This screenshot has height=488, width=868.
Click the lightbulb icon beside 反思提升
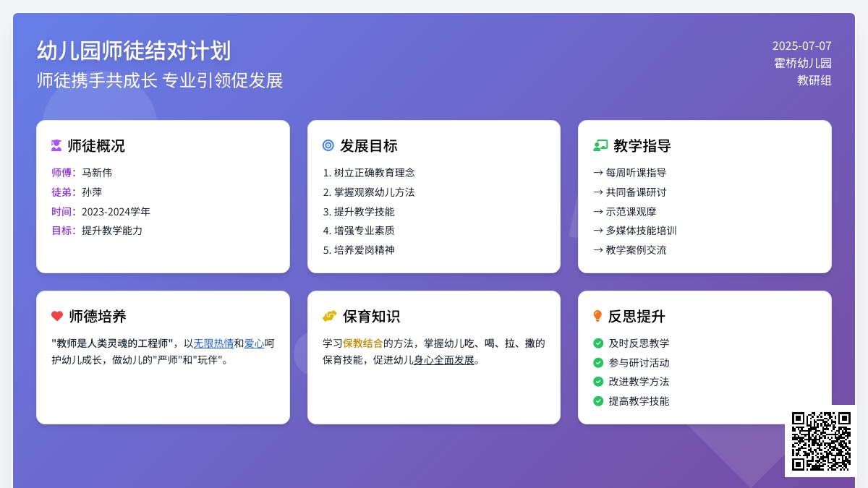point(597,316)
